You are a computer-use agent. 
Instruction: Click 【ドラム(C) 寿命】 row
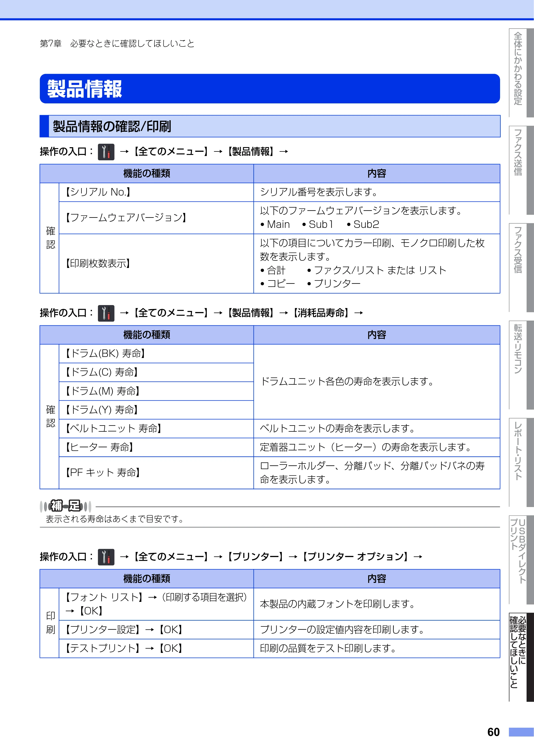point(156,372)
